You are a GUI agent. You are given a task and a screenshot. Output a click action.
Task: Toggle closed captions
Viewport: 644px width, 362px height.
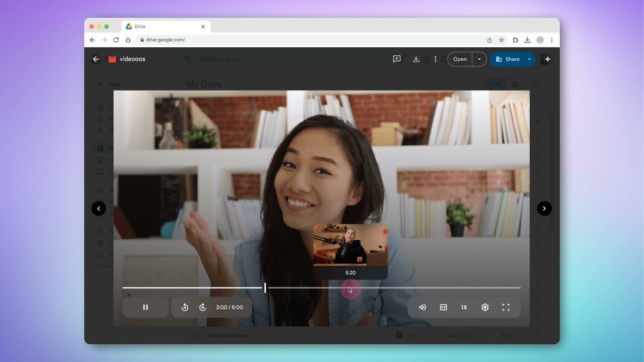443,307
